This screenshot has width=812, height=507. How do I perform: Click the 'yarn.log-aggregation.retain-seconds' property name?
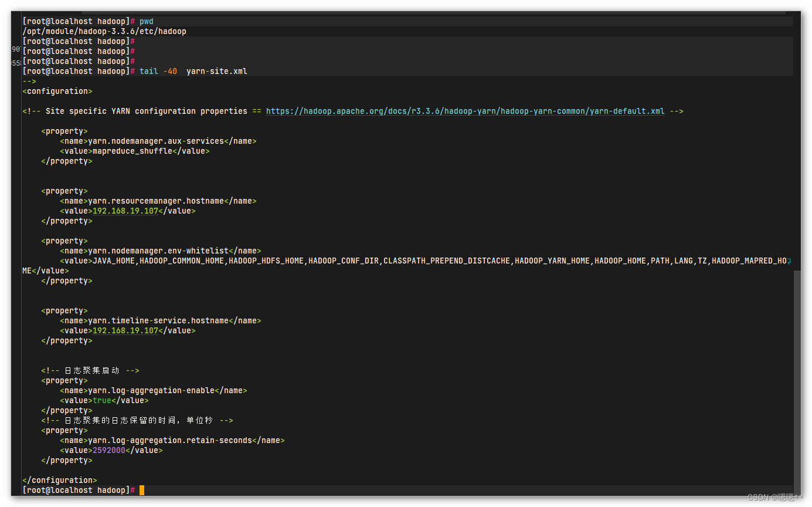(170, 440)
